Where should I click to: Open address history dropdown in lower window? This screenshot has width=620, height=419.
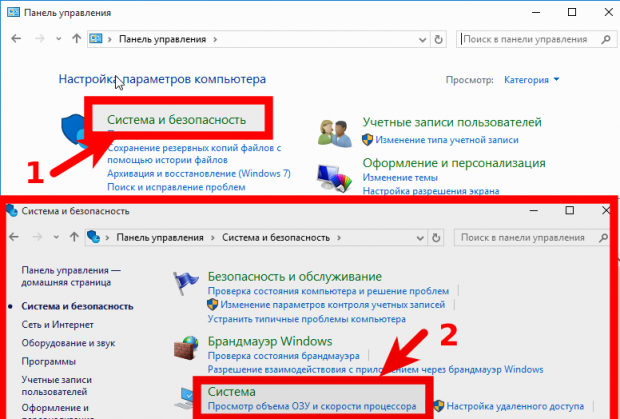pyautogui.click(x=420, y=238)
